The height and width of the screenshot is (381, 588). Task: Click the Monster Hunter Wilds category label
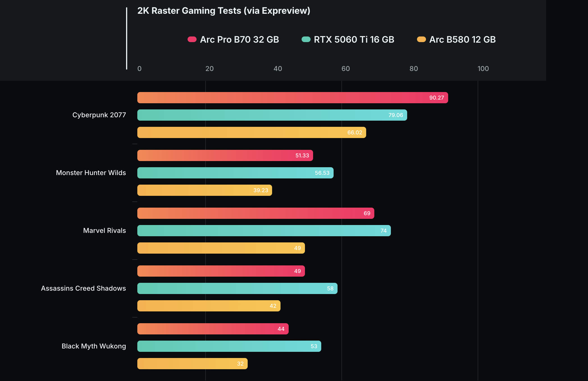(x=91, y=173)
